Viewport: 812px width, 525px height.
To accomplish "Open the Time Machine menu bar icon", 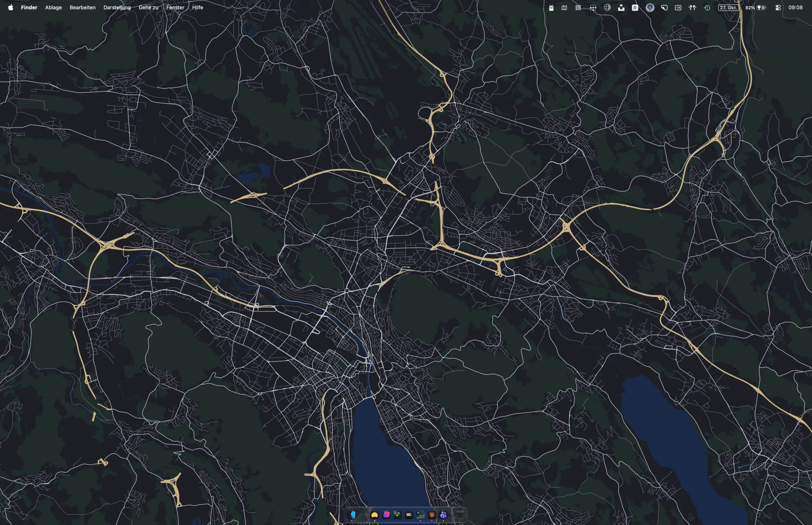I will point(707,7).
